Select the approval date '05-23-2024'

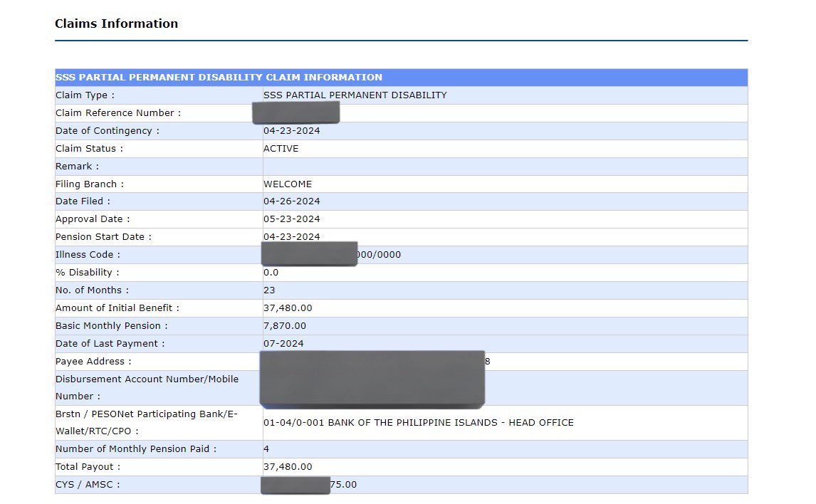291,219
